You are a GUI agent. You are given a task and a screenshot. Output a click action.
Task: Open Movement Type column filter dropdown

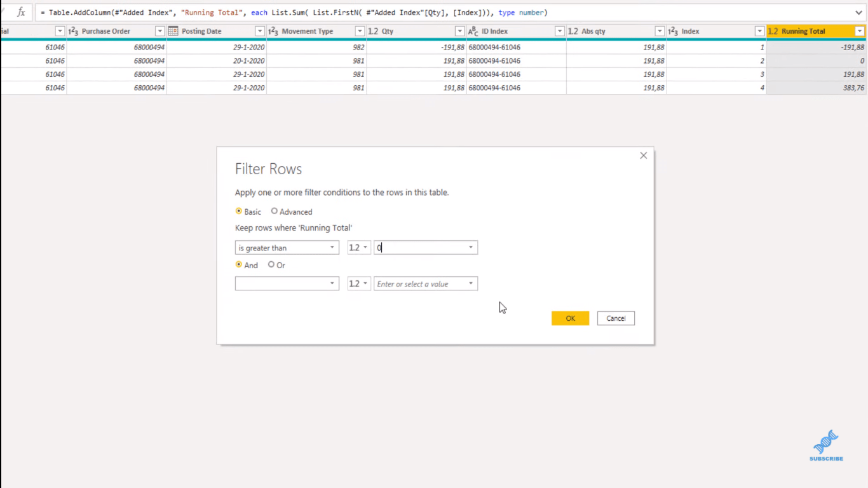point(360,31)
